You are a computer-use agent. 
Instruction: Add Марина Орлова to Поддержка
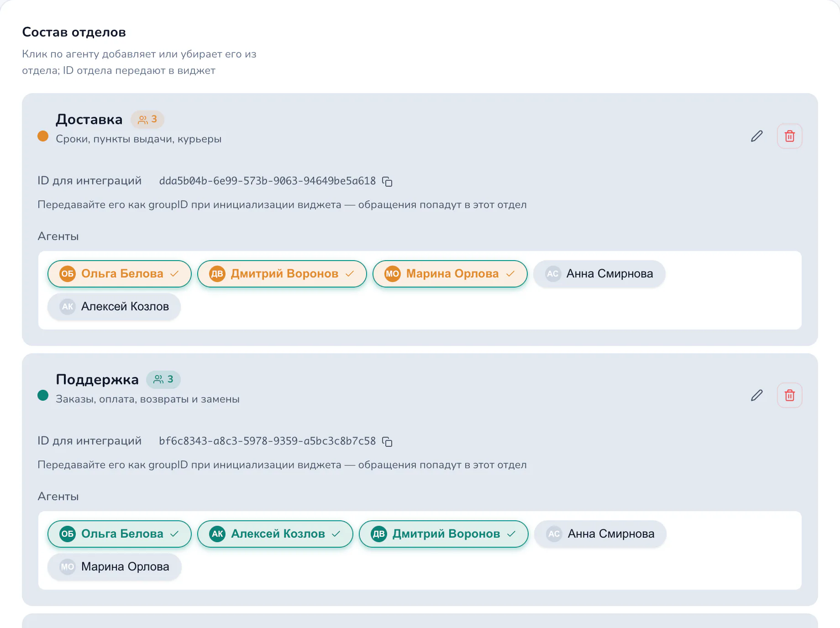(x=115, y=567)
